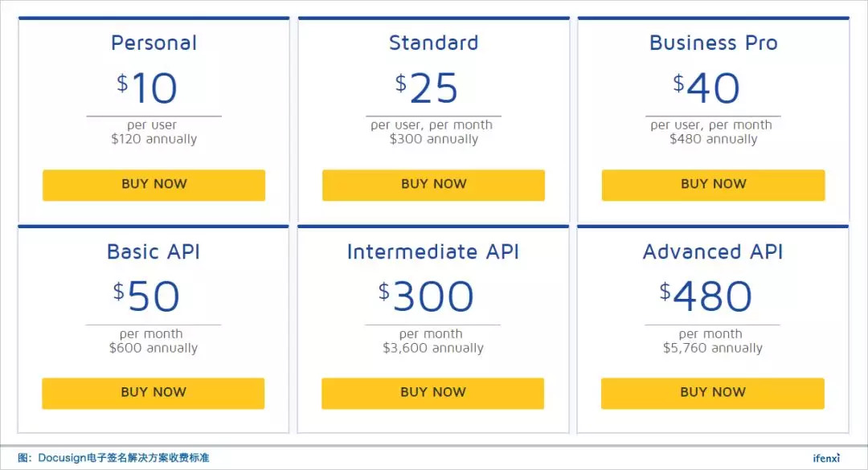Select the Personal plan title
This screenshot has width=868, height=470.
154,43
